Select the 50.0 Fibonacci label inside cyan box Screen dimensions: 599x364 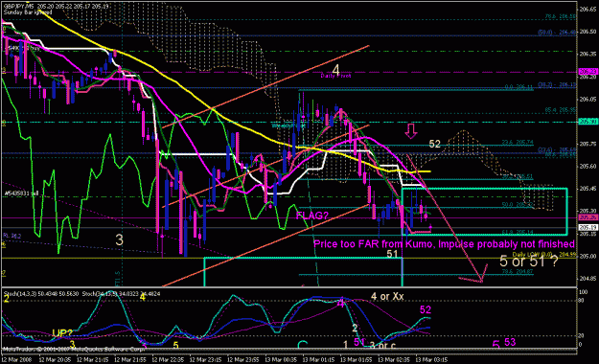click(518, 205)
